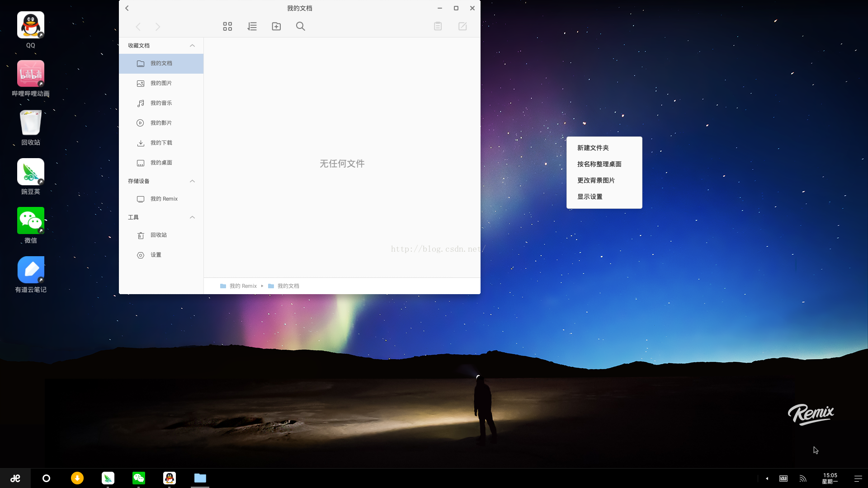868x488 pixels.
Task: Click new folder toolbar icon
Action: coord(276,27)
